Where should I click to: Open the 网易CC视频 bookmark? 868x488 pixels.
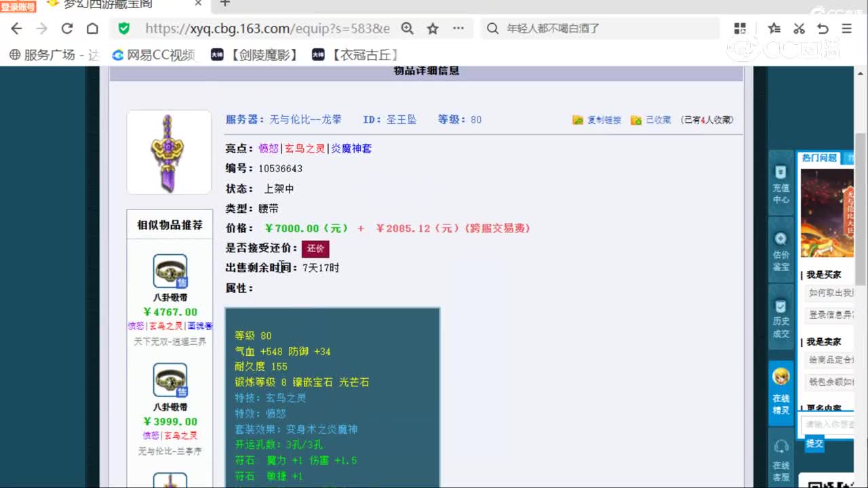click(x=154, y=55)
